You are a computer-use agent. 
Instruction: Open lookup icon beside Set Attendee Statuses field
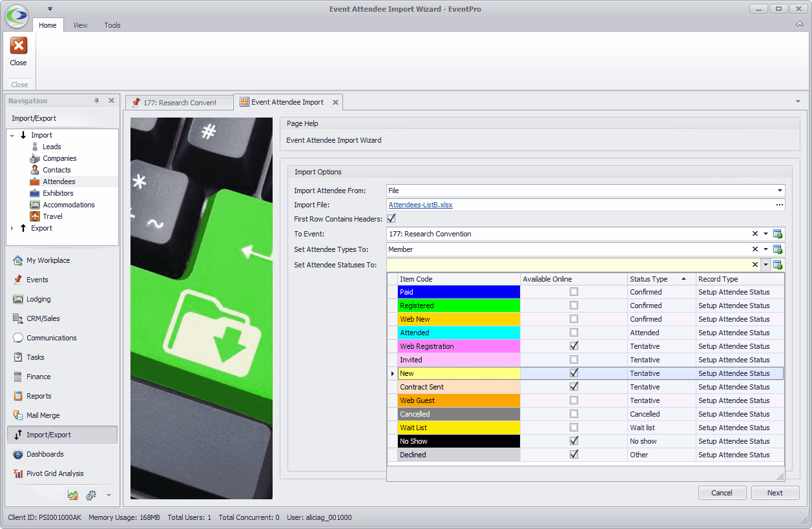pyautogui.click(x=778, y=265)
